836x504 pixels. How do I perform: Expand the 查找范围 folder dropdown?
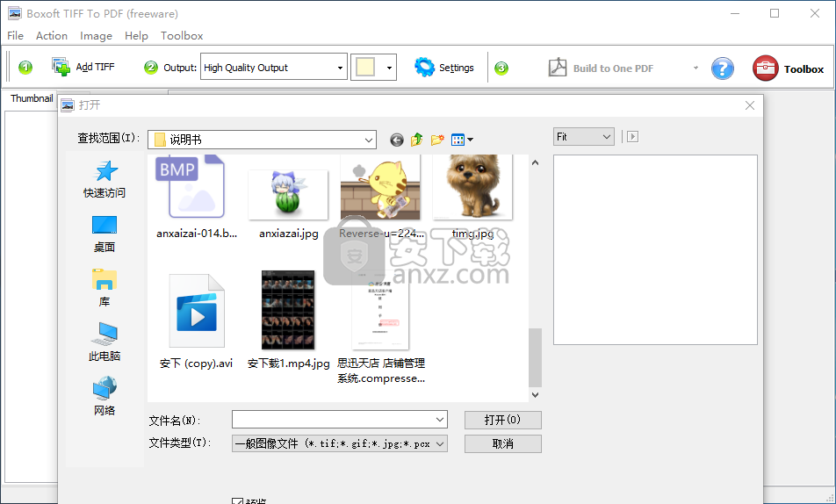pos(369,140)
